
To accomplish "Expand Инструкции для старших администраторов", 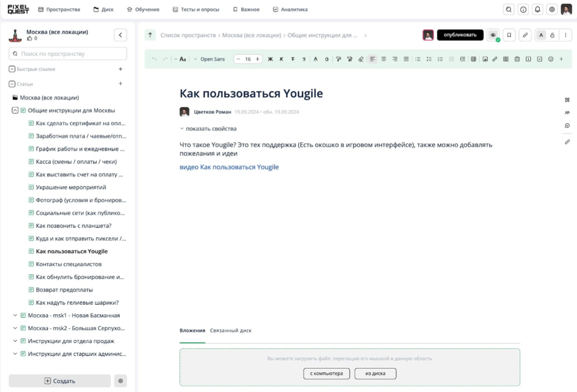I will pos(15,354).
